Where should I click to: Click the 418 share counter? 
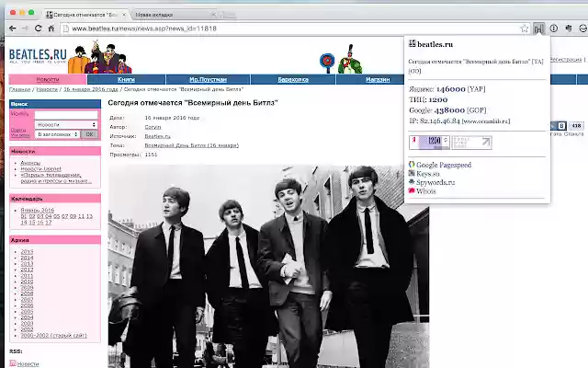576,126
